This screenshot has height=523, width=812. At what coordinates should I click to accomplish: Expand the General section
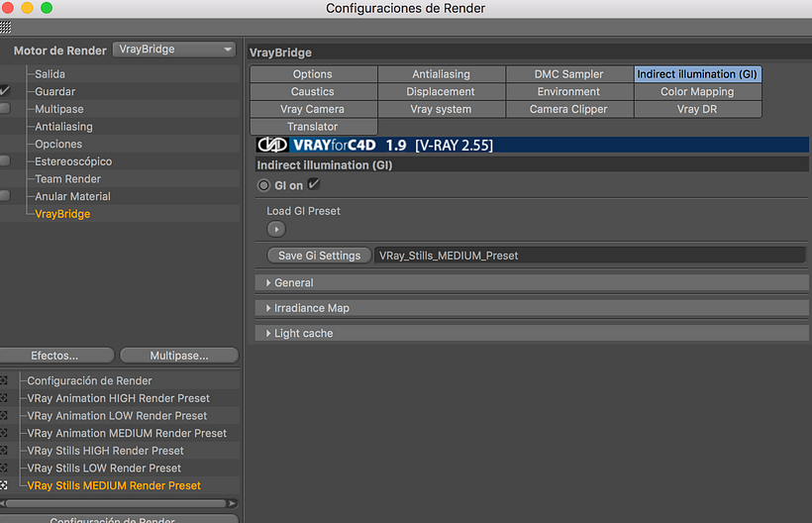(532, 282)
